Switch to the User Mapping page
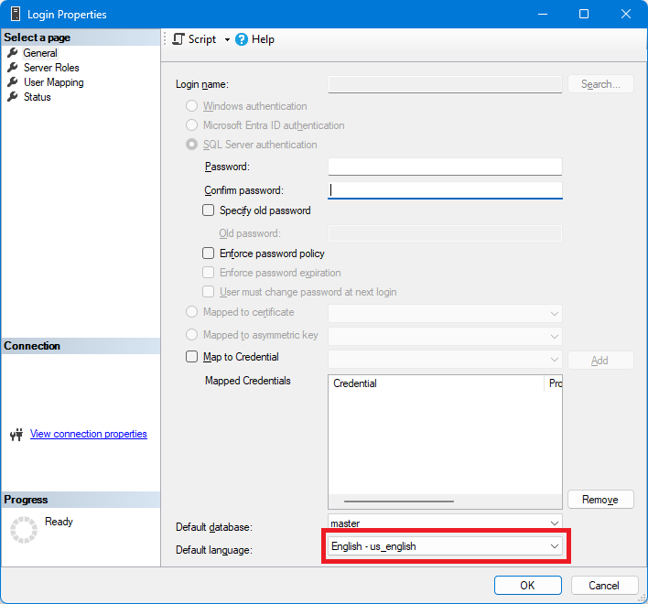This screenshot has height=604, width=648. coord(53,82)
